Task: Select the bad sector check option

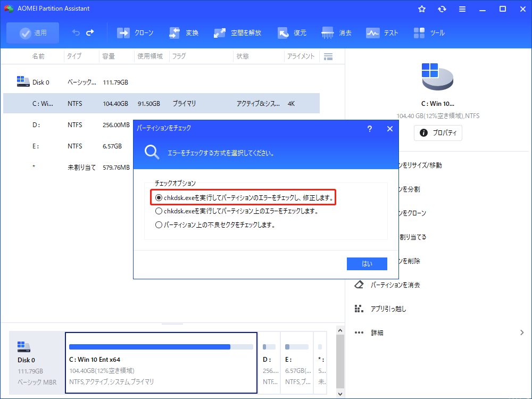Action: point(215,225)
